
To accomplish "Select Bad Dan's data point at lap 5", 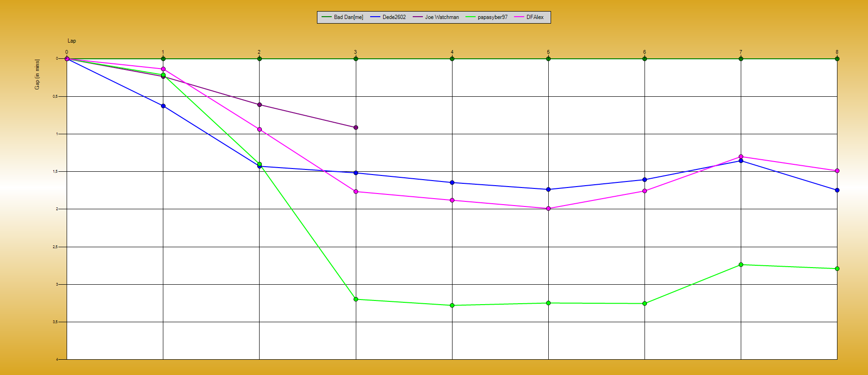I will coord(548,59).
